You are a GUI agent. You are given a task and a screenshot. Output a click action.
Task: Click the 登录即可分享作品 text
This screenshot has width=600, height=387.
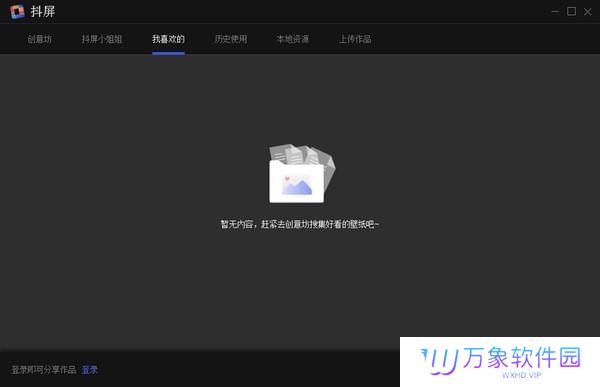point(44,370)
